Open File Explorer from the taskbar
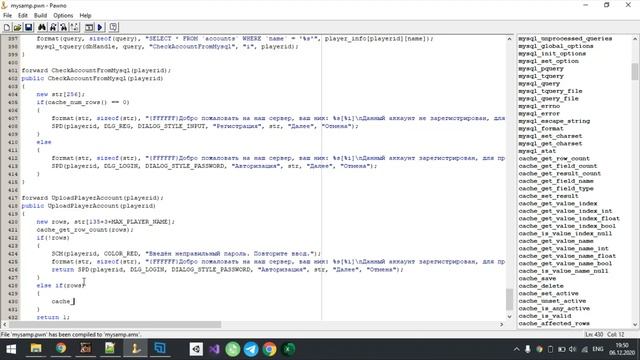 pos(36,349)
